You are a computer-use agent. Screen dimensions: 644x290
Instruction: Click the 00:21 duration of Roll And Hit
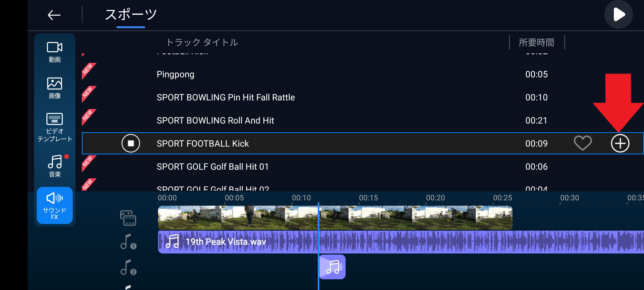(x=536, y=121)
